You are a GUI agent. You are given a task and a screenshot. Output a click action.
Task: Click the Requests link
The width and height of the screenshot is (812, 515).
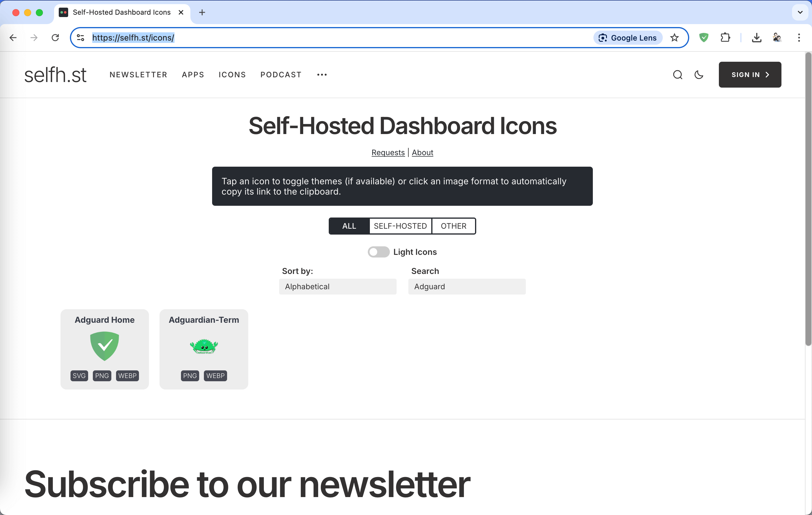[x=388, y=152]
